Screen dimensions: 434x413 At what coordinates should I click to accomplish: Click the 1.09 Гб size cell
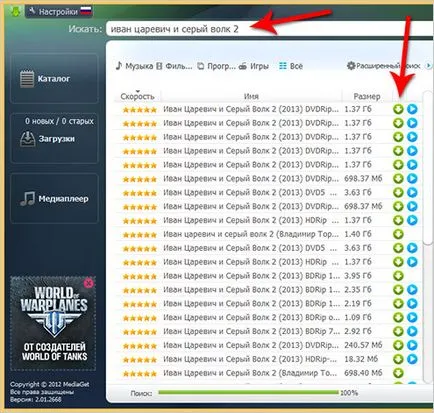(x=358, y=317)
